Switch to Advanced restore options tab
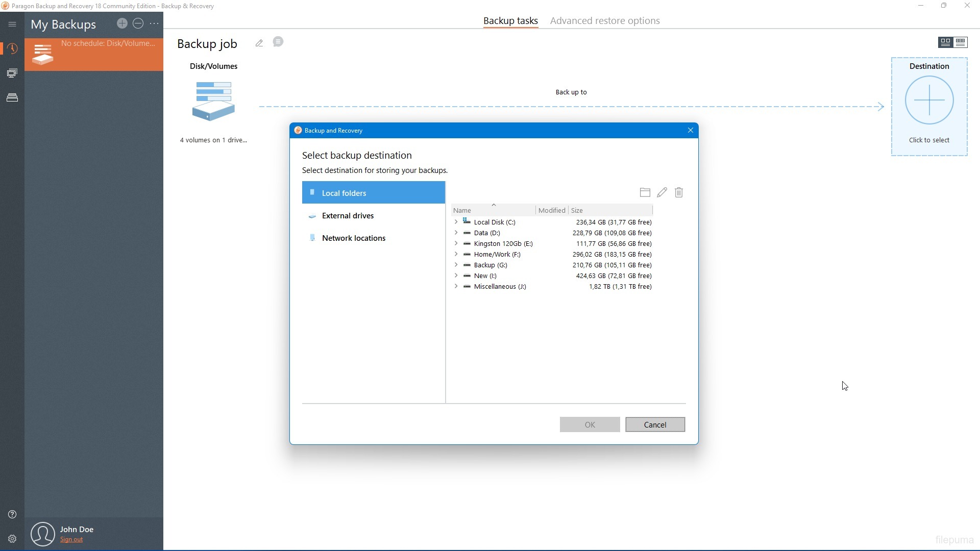The image size is (980, 551). click(x=605, y=21)
